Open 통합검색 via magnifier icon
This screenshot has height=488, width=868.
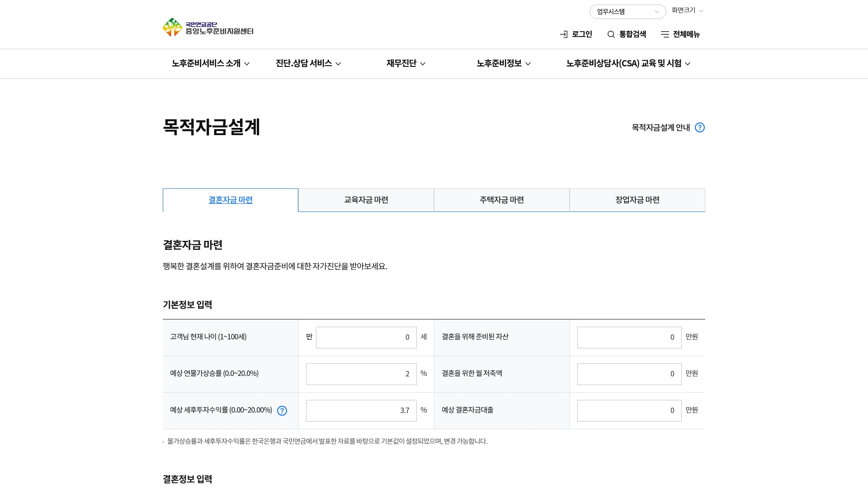611,35
